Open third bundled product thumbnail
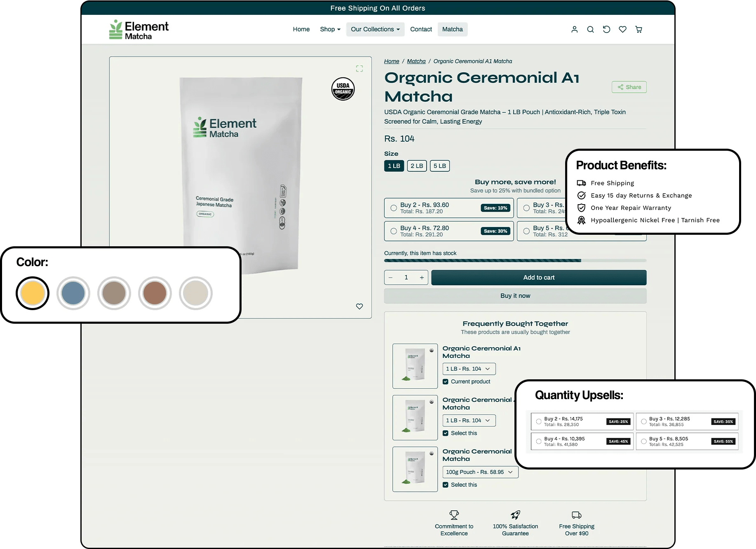The image size is (756, 549). coord(415,469)
